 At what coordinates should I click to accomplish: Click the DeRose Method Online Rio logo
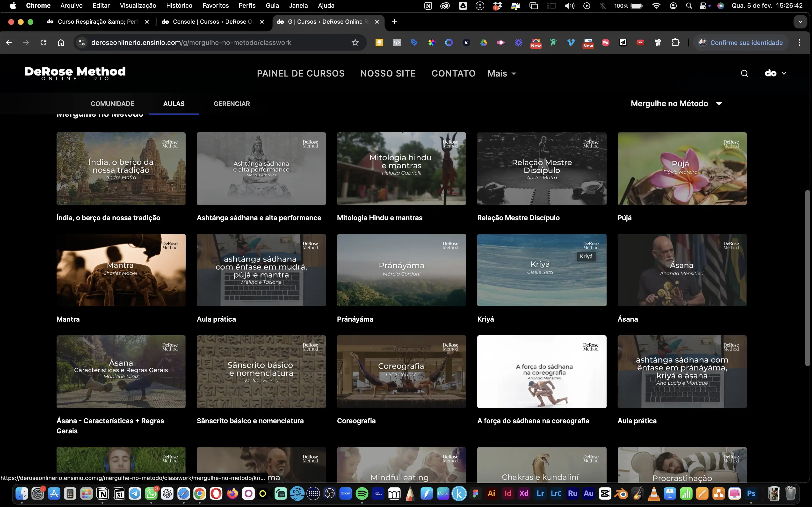[x=75, y=73]
